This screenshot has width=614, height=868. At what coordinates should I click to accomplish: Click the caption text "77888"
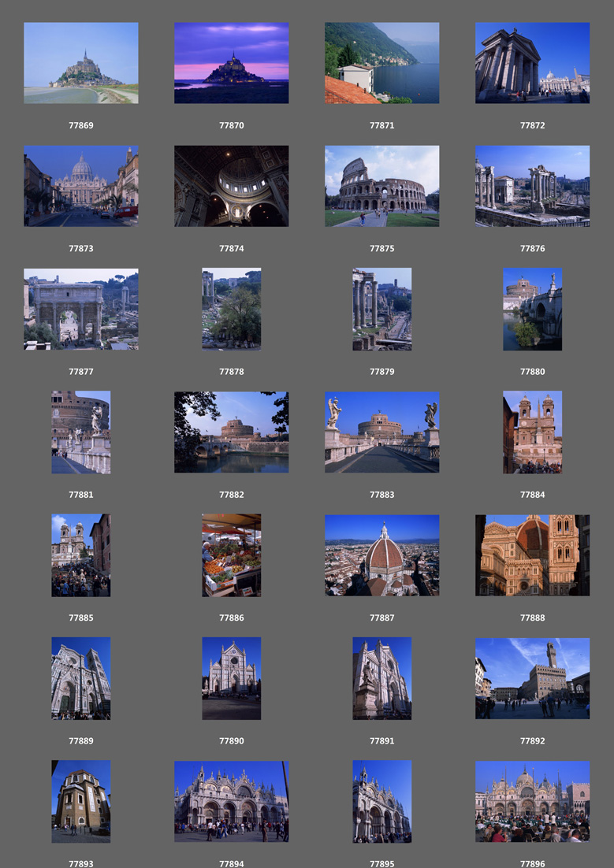coord(533,618)
